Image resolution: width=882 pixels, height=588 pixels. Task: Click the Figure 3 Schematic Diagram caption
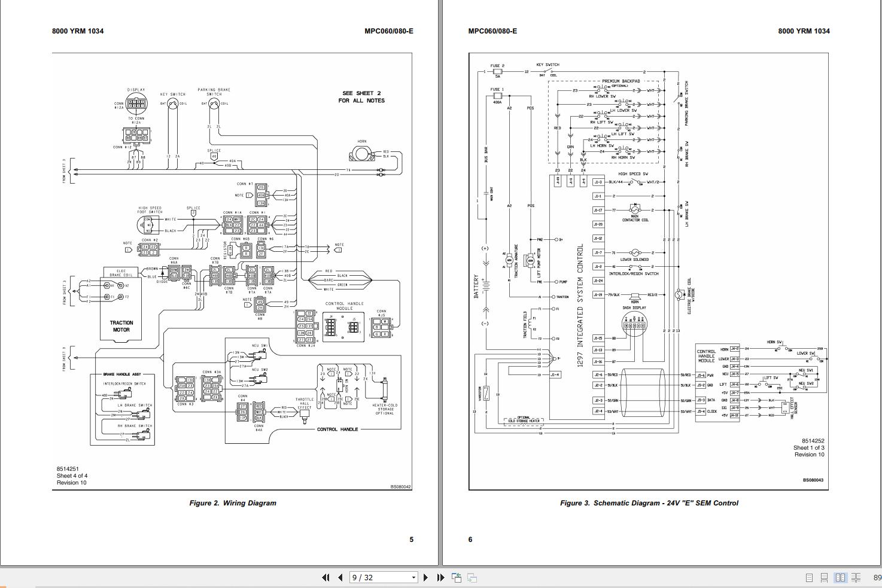tap(649, 503)
